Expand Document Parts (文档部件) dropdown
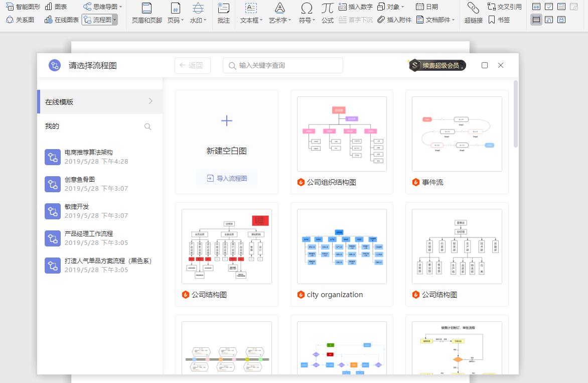The image size is (588, 383). [x=454, y=20]
